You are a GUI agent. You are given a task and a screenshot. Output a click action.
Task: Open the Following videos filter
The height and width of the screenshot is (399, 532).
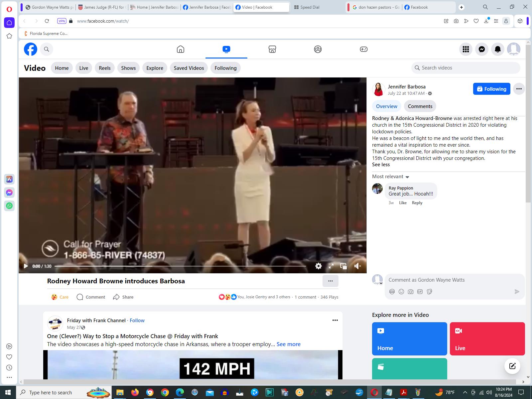pyautogui.click(x=225, y=68)
